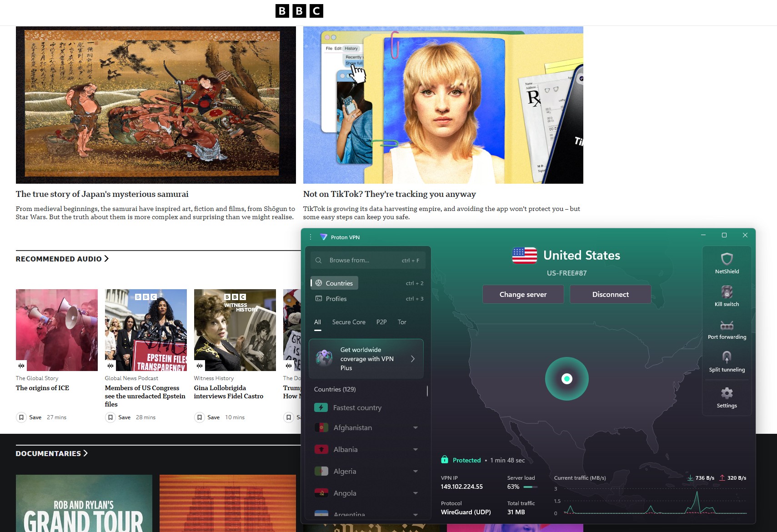Minimize the Proton VPN window
The width and height of the screenshot is (777, 532).
pos(703,235)
